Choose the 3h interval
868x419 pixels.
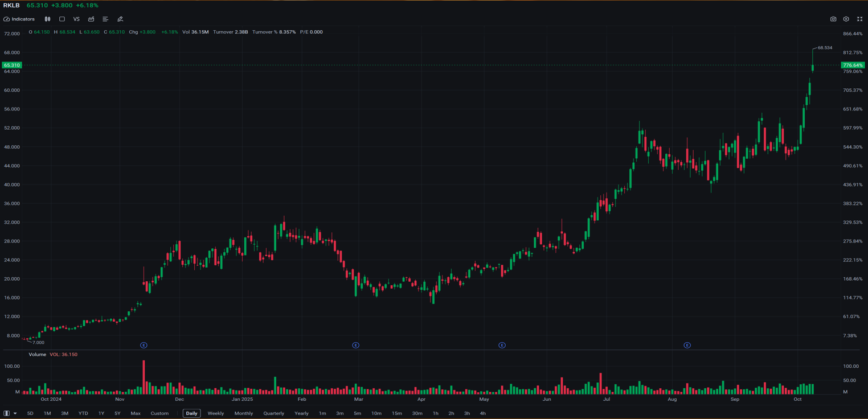tap(467, 413)
